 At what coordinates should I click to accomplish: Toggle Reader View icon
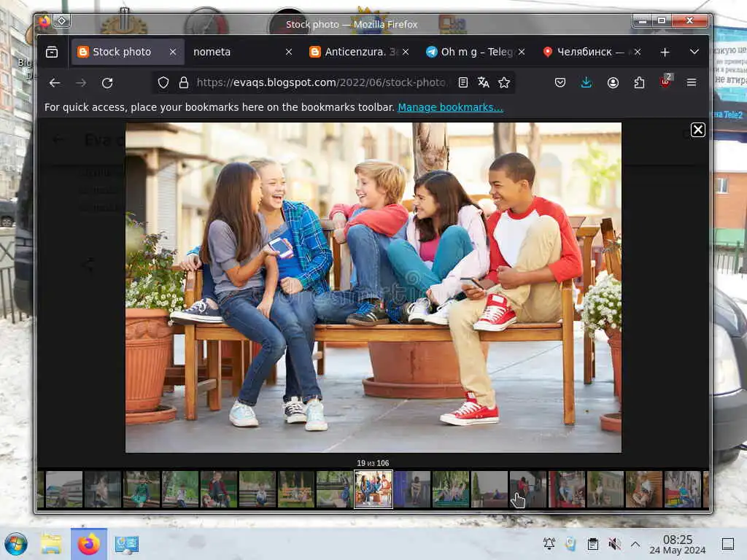[462, 83]
